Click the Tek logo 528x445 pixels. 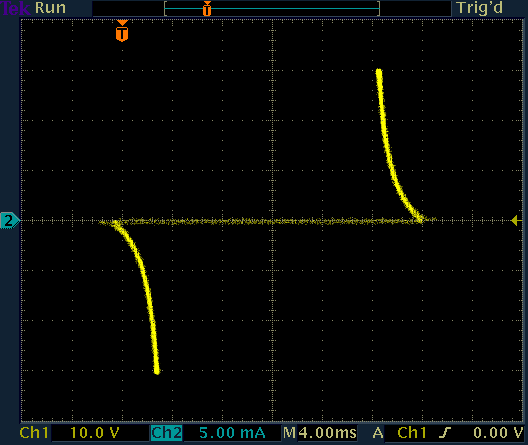click(x=15, y=8)
